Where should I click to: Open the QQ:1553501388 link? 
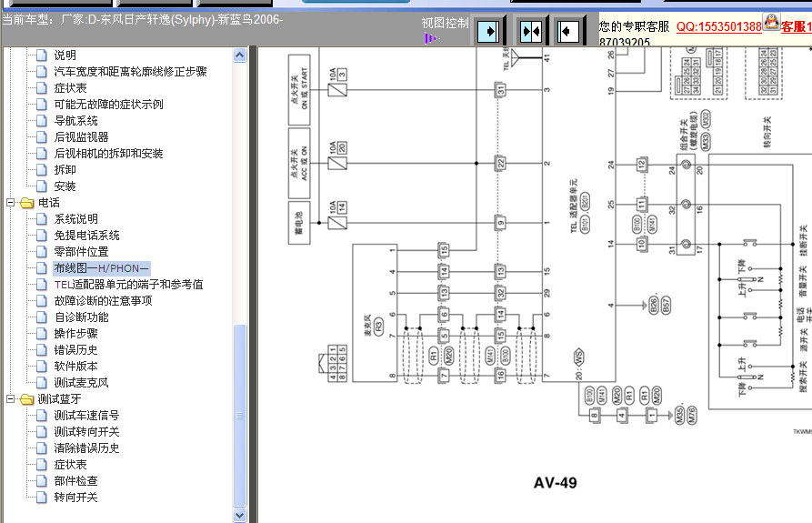coord(718,26)
